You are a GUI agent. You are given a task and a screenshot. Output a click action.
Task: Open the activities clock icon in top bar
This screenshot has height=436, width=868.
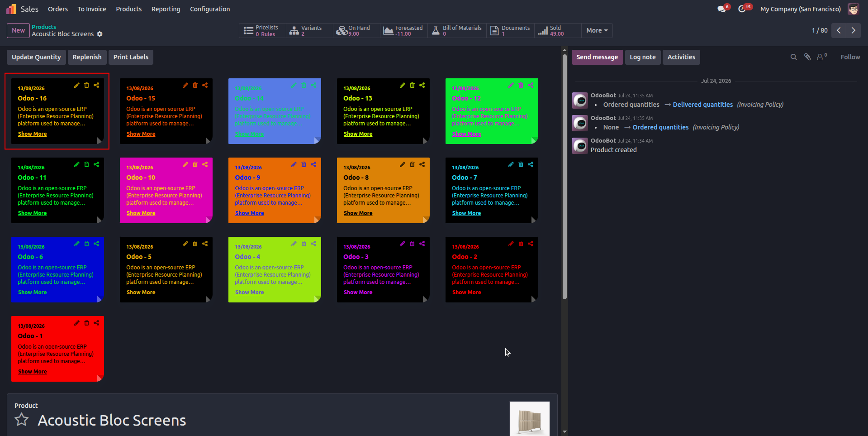pyautogui.click(x=742, y=9)
